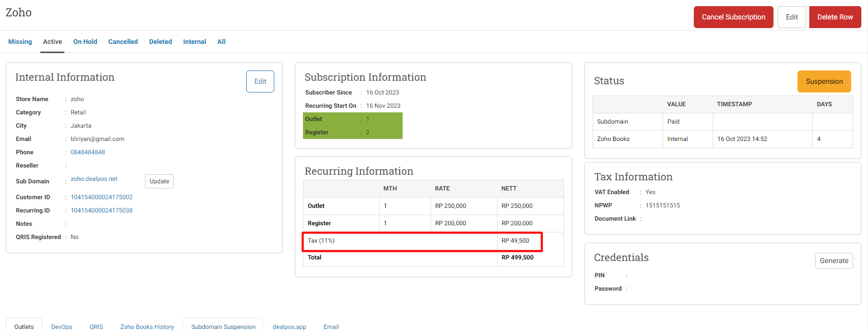The width and height of the screenshot is (868, 331).
Task: Click the Zoho Books status value Internal
Action: coord(677,139)
